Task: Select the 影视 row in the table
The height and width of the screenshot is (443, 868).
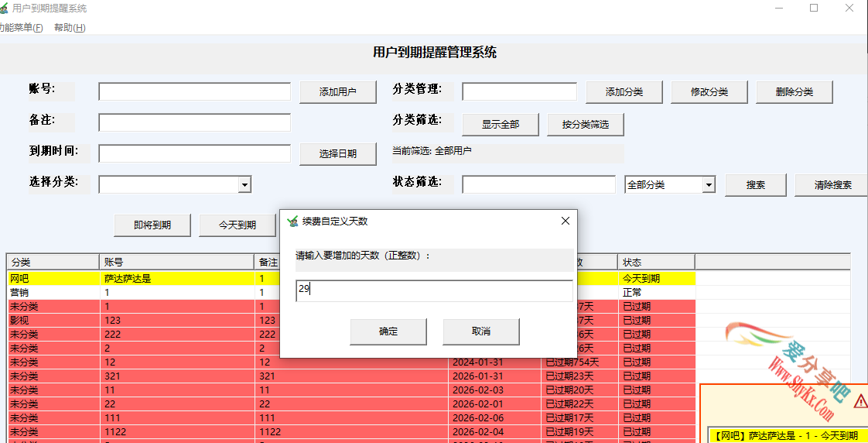Action: (351, 321)
